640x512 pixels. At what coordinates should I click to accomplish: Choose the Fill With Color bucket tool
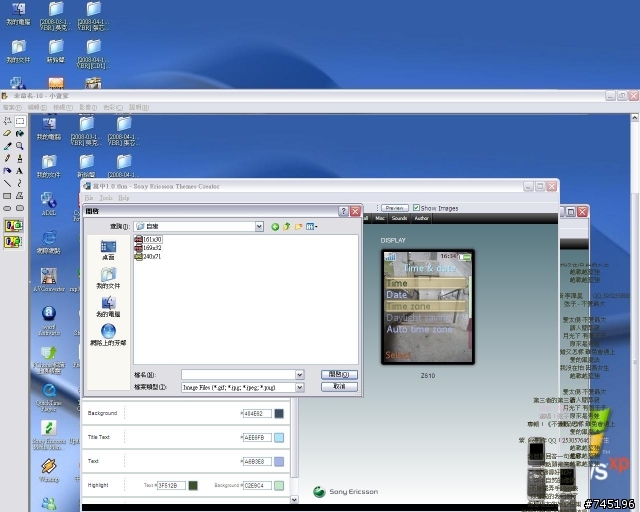[20, 134]
